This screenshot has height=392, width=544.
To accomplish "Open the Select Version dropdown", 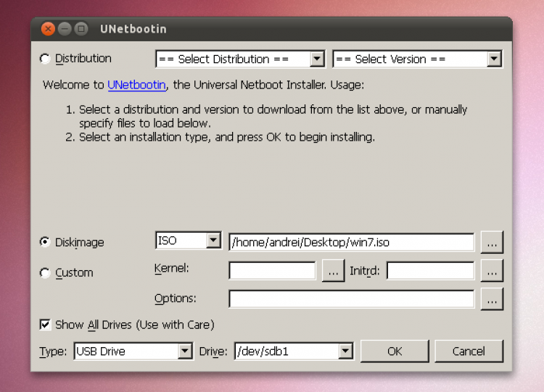I will coord(417,59).
